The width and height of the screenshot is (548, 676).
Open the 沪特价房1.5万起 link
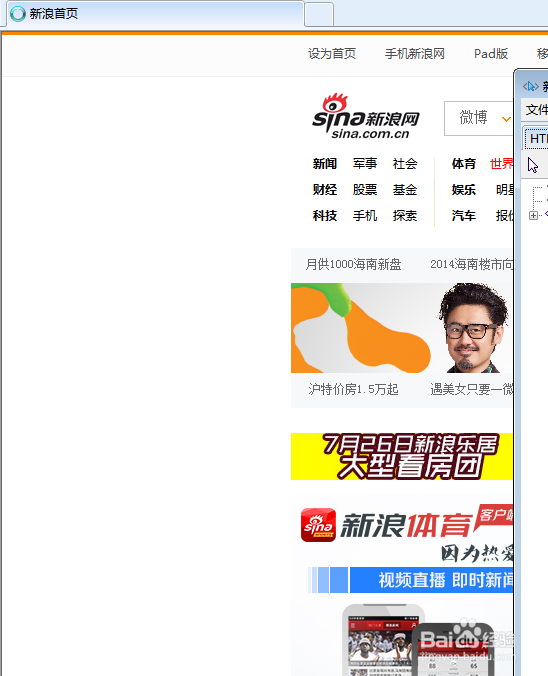(x=353, y=389)
